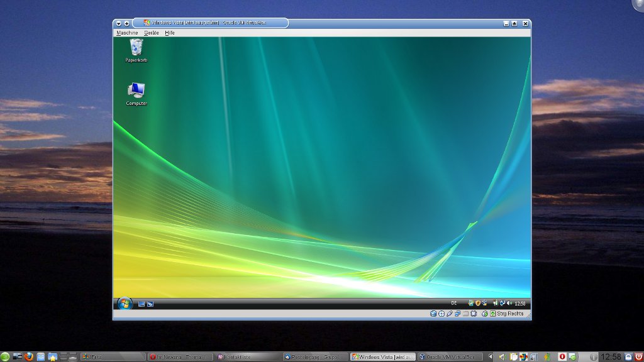Screen dimensions: 644x362
Task: Click VirtualBox optical disc indicator
Action: coord(441,314)
